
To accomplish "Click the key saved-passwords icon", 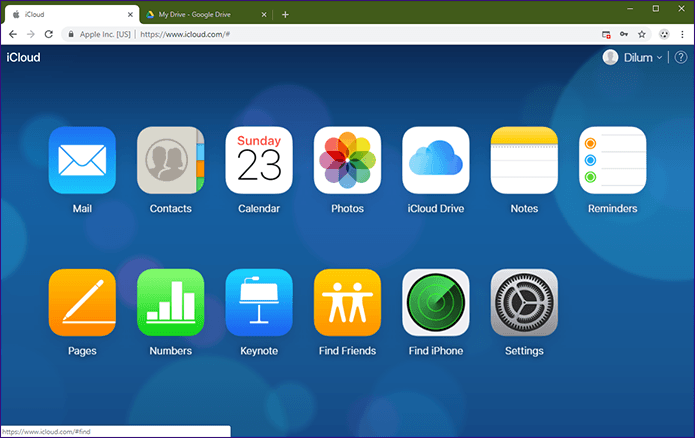I will click(624, 34).
